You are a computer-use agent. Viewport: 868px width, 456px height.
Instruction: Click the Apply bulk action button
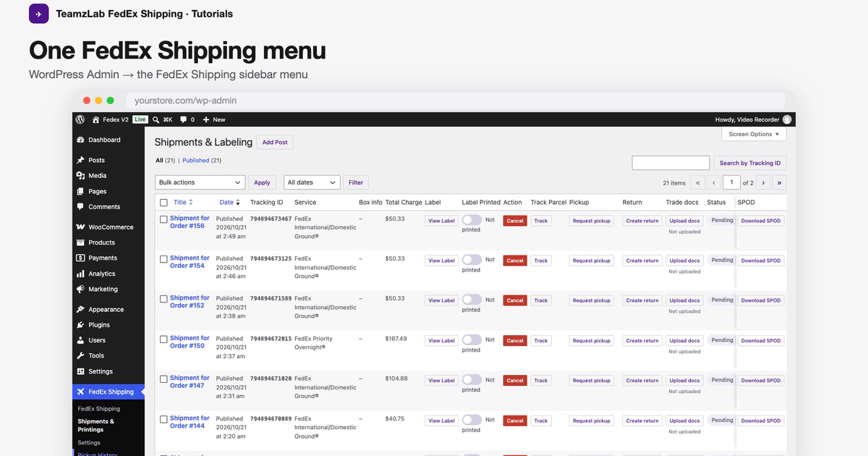pyautogui.click(x=262, y=182)
